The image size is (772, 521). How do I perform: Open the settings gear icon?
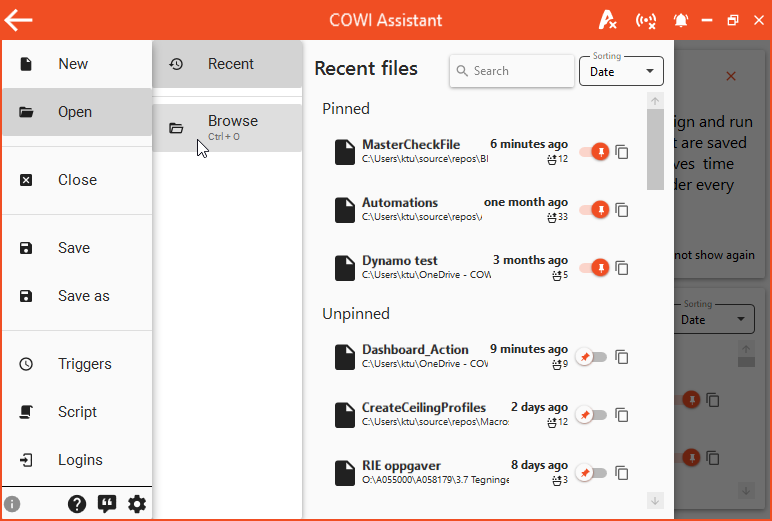(137, 504)
